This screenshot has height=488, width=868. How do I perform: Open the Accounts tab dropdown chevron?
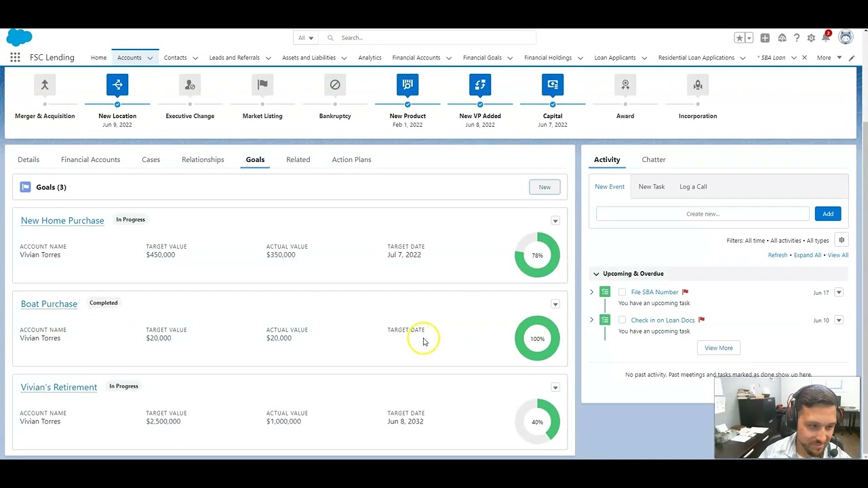[x=150, y=58]
